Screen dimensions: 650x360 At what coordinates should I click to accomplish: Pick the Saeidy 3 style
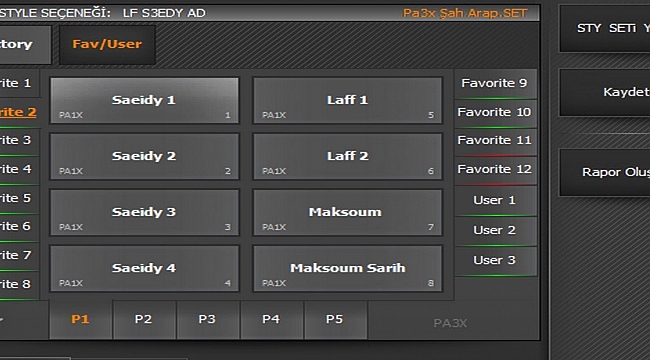pos(144,212)
